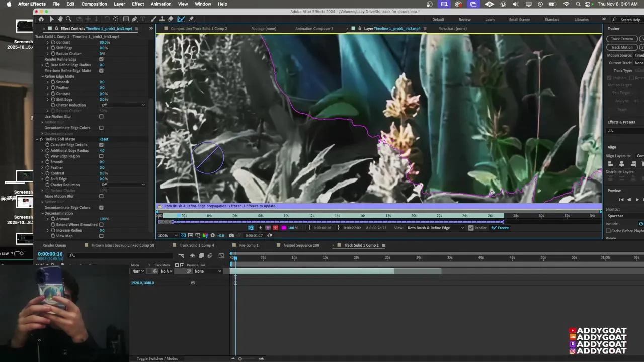Open the Preview Shortcut Spacebar dropdown
The image size is (644, 362).
(x=624, y=216)
